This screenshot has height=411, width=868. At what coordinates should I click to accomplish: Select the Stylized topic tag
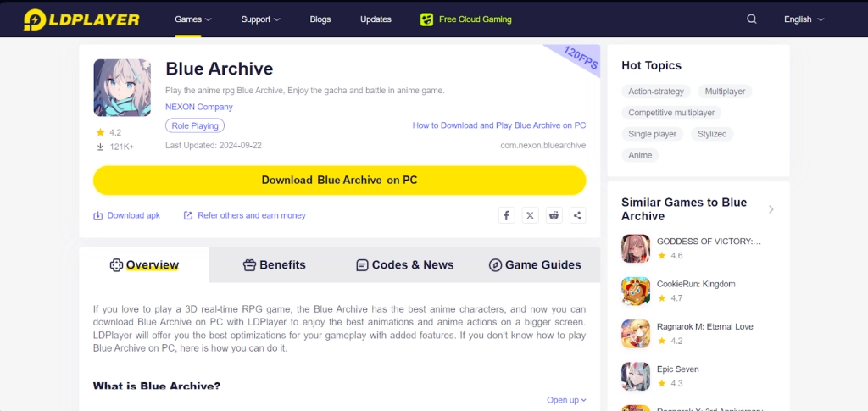(712, 134)
